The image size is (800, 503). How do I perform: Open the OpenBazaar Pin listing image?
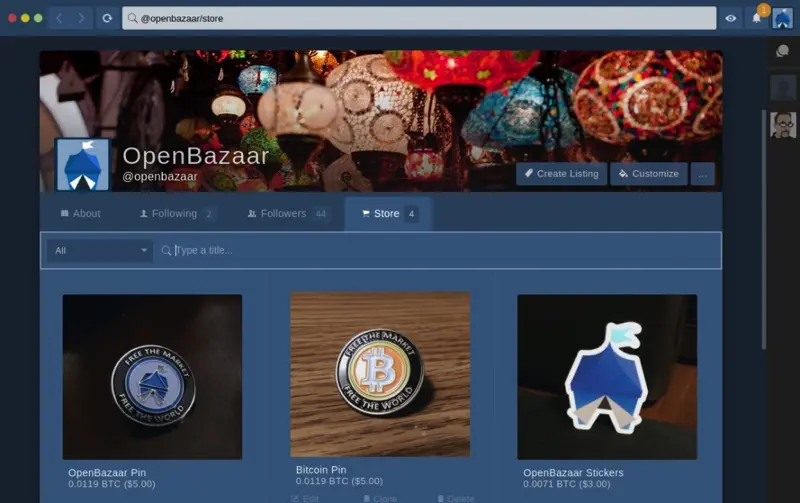(153, 377)
